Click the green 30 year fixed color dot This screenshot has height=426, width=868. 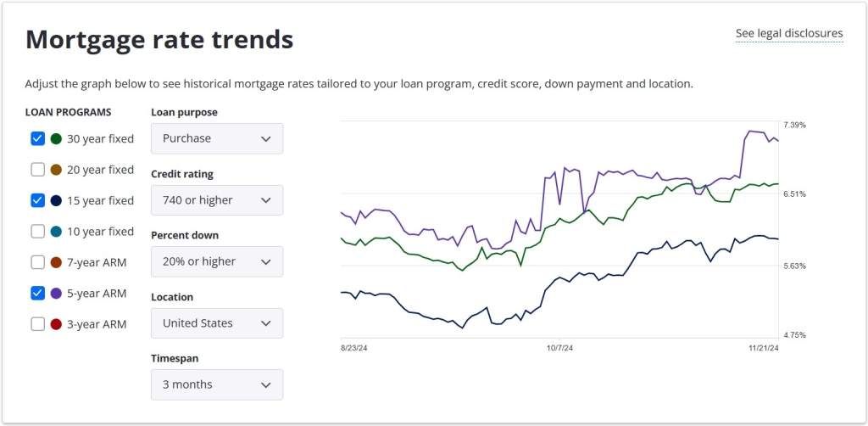[x=56, y=138]
